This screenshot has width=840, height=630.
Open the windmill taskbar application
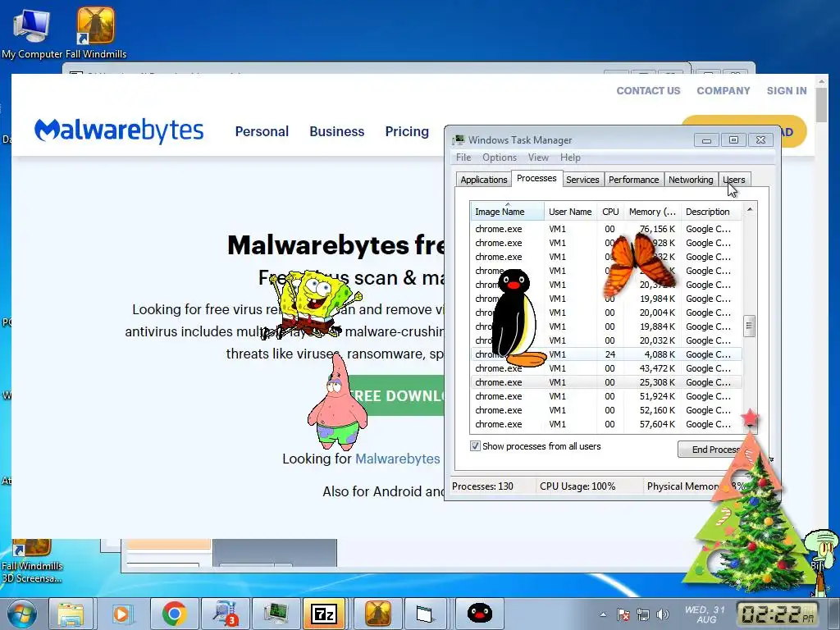point(377,614)
